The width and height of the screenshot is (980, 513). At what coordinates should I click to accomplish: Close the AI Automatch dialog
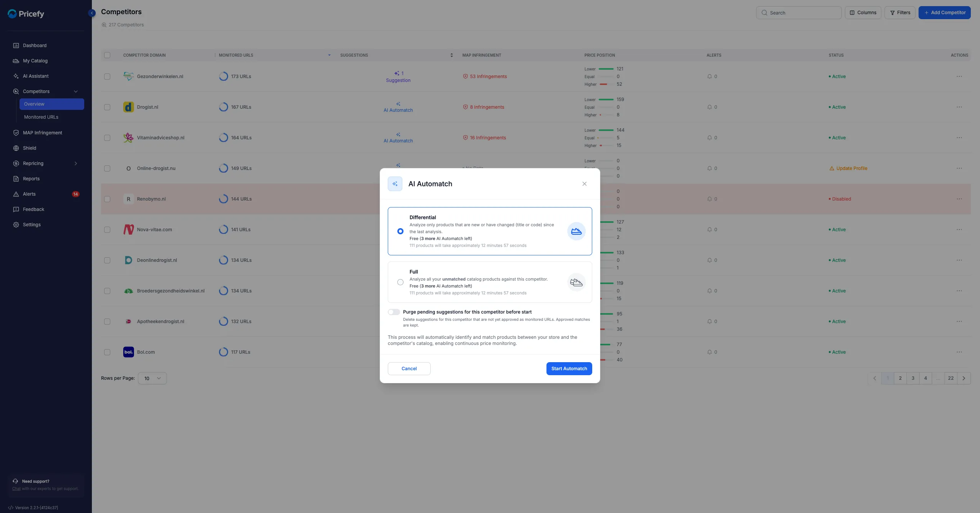click(584, 184)
